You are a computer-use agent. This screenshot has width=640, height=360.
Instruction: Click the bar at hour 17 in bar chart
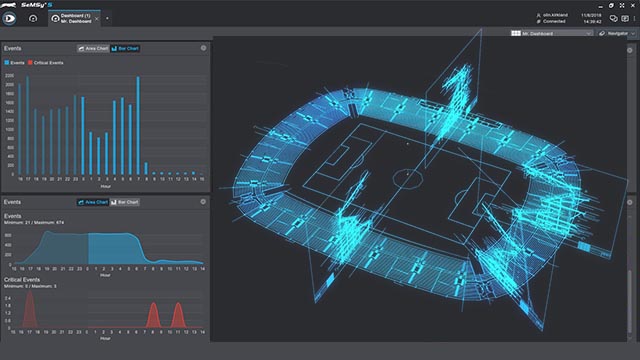tap(27, 126)
